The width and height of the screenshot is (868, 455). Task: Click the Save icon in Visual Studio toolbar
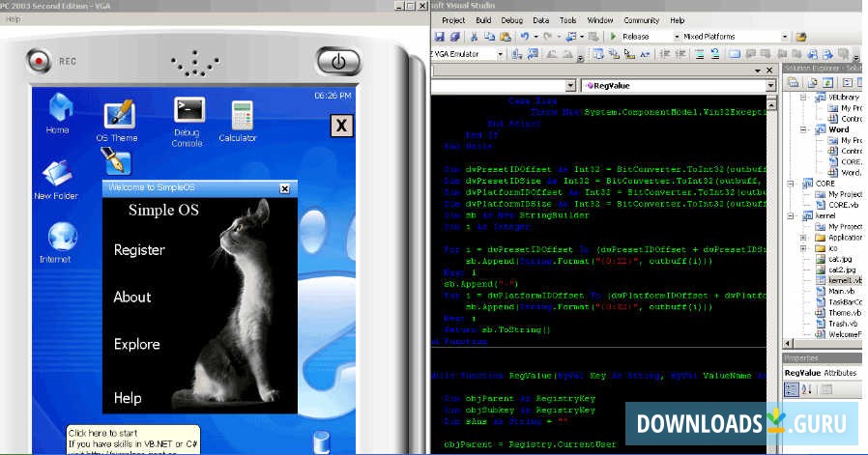click(440, 37)
